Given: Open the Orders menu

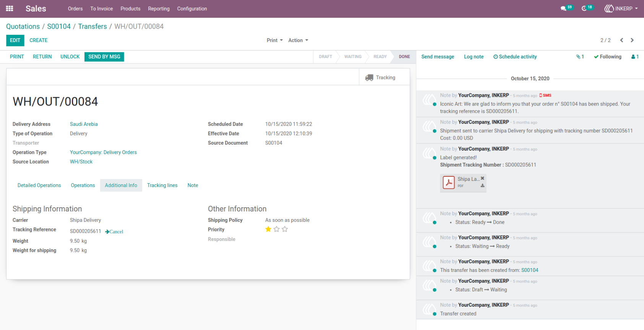Looking at the screenshot, I should [75, 8].
